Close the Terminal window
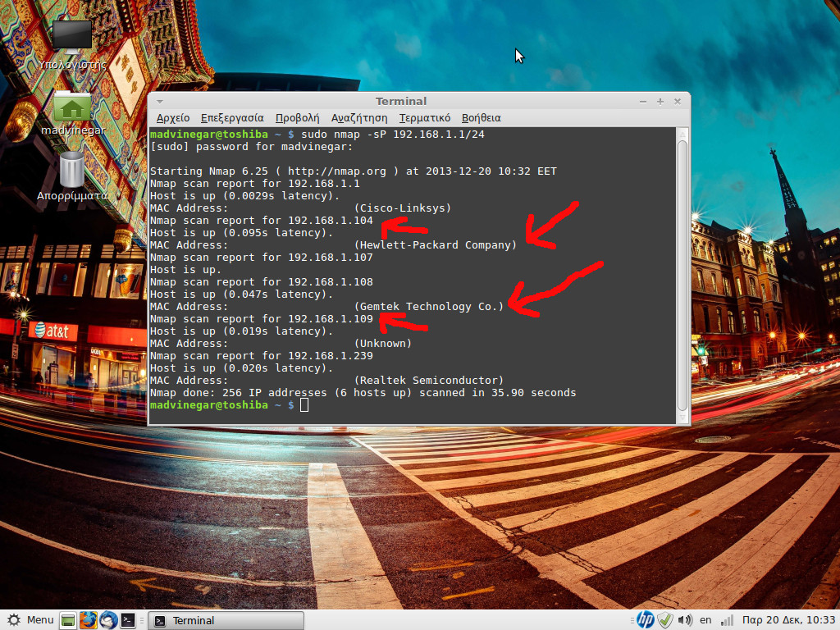 [677, 101]
